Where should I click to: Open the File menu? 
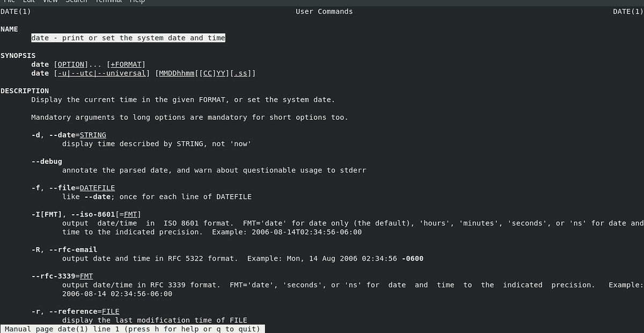click(x=9, y=2)
